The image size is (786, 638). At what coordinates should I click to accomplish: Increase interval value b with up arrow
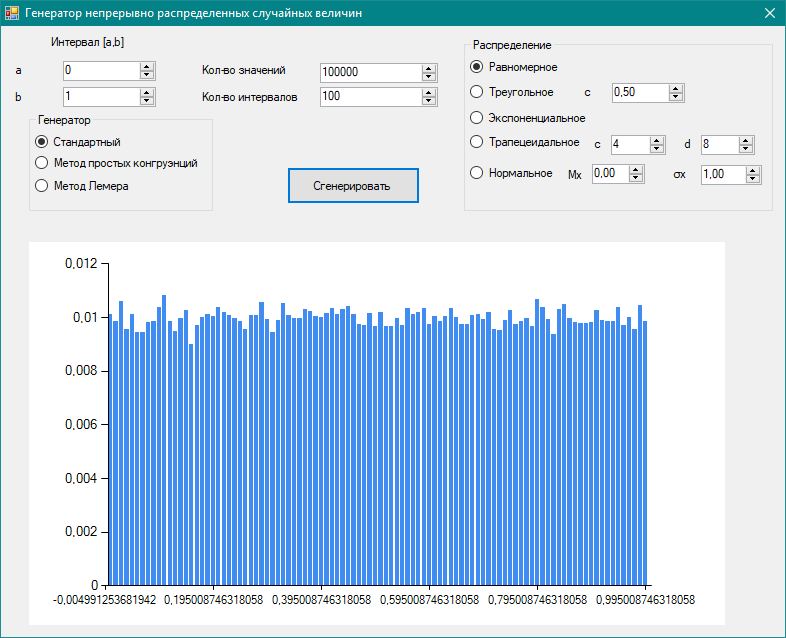pyautogui.click(x=147, y=93)
